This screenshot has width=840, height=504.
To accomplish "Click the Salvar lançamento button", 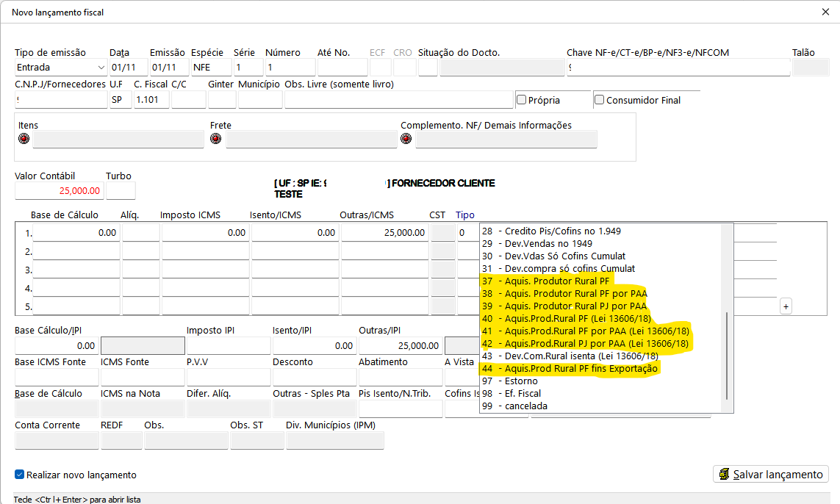I will pos(771,474).
